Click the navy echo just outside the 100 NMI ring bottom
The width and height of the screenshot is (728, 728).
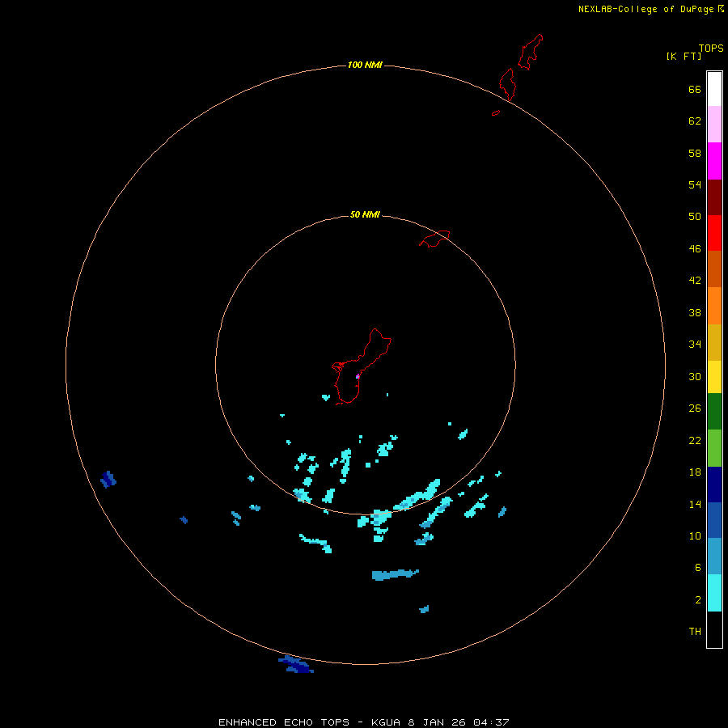[x=296, y=665]
